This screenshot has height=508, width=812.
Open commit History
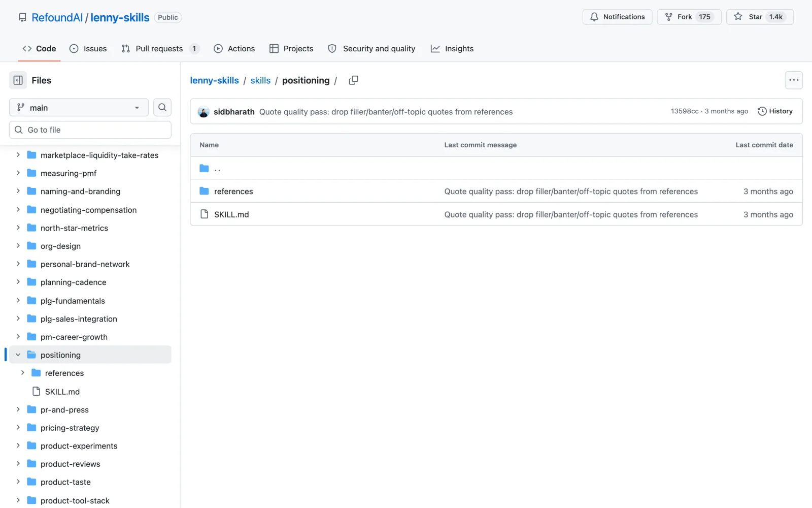(775, 111)
